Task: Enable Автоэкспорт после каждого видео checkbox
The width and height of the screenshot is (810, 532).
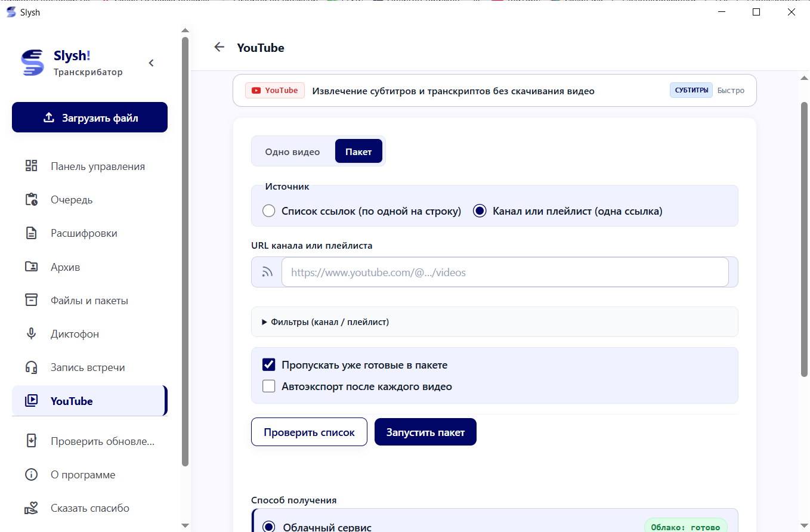Action: click(269, 386)
